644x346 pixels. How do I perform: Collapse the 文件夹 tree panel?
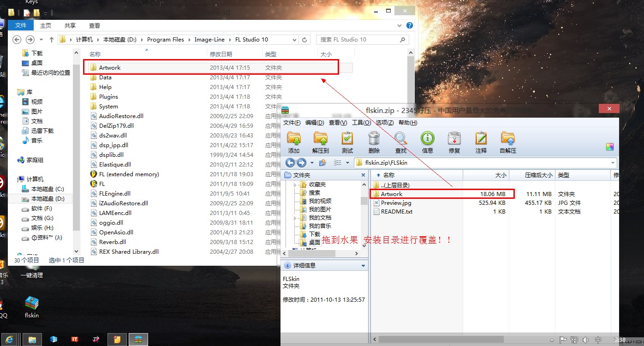363,175
